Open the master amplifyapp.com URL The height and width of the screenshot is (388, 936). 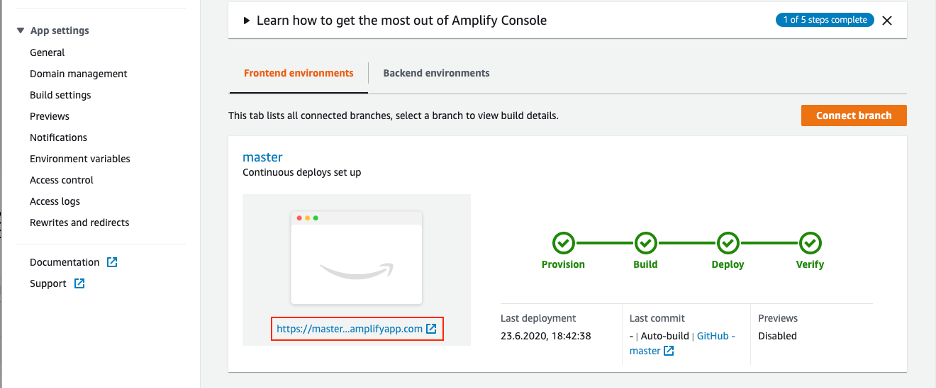349,329
